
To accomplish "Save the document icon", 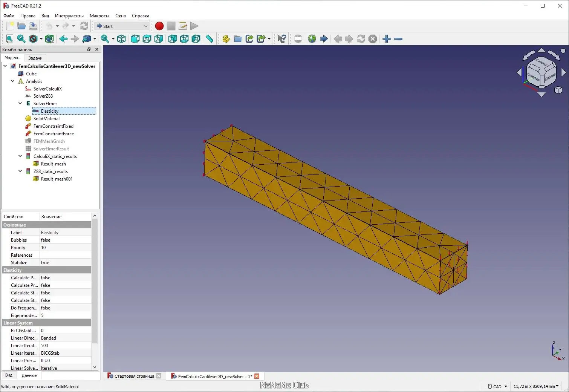I will tap(33, 26).
